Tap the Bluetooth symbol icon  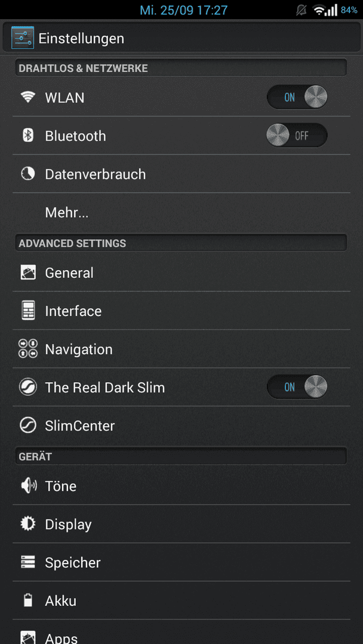27,135
